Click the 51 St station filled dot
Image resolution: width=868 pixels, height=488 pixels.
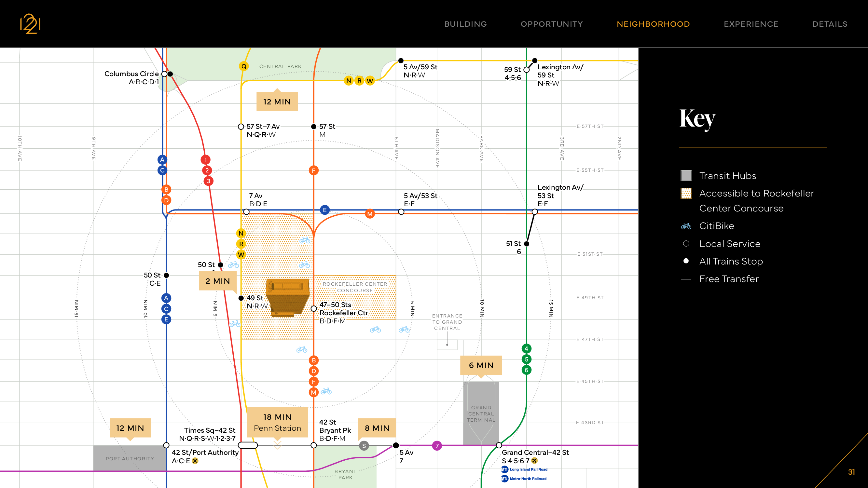(x=526, y=243)
